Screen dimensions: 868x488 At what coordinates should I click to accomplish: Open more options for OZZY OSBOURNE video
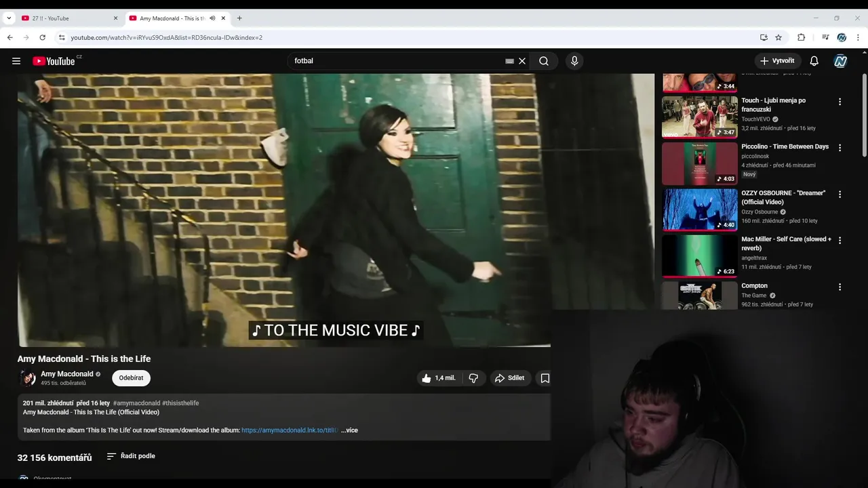(840, 194)
